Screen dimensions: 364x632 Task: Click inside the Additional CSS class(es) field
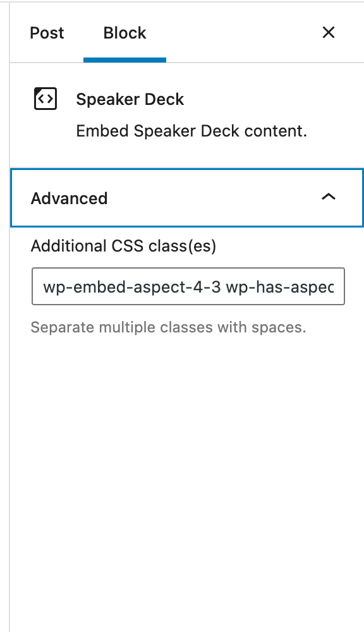pyautogui.click(x=188, y=286)
